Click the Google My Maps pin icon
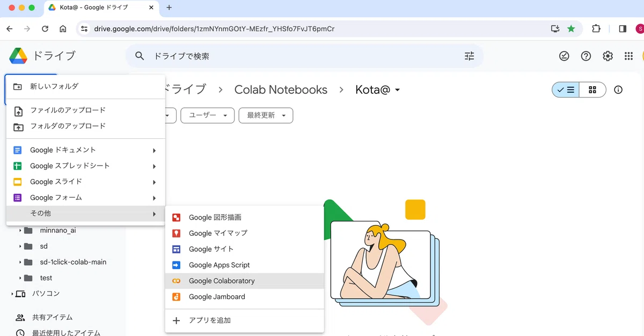The height and width of the screenshot is (336, 644). tap(176, 233)
